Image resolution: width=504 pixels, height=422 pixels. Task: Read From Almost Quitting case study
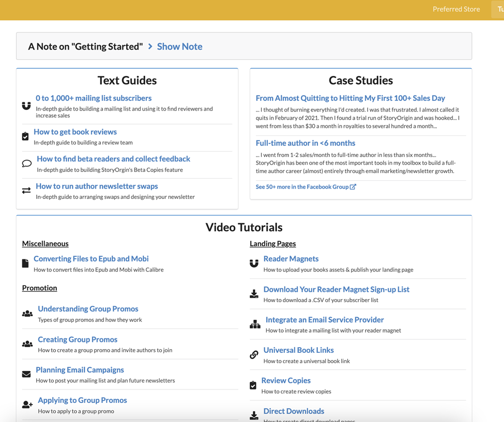pyautogui.click(x=350, y=98)
